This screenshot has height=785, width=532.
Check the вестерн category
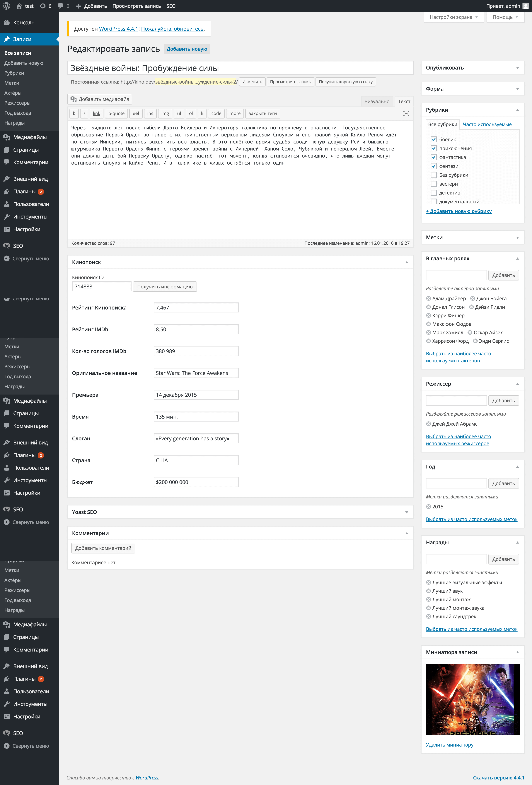pos(434,184)
